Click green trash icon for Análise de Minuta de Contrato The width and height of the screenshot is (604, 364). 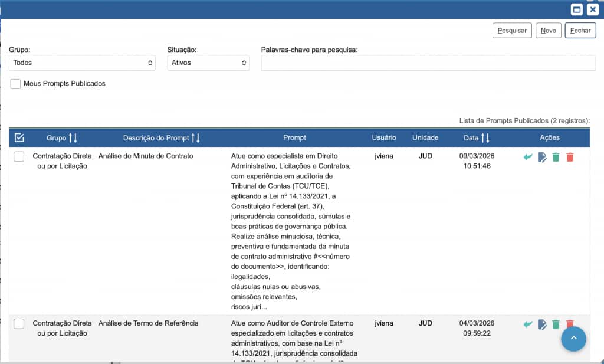point(556,157)
